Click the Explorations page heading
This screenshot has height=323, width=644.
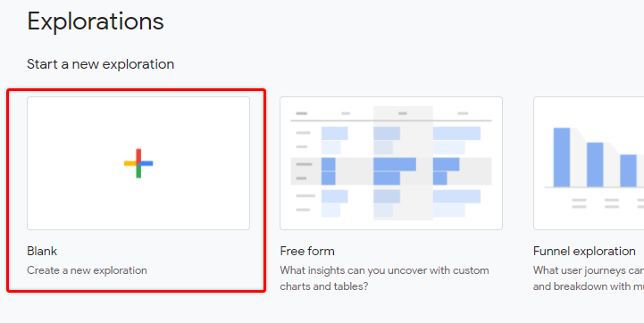pyautogui.click(x=96, y=21)
